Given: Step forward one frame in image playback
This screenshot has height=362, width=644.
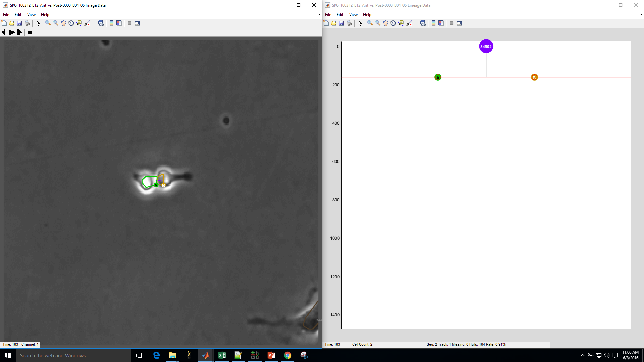Looking at the screenshot, I should point(19,32).
